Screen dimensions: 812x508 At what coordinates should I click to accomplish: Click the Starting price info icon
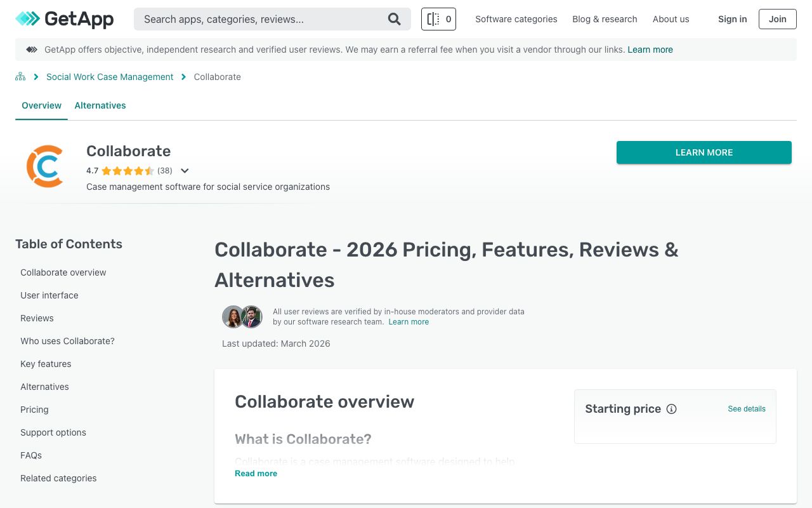pos(671,409)
